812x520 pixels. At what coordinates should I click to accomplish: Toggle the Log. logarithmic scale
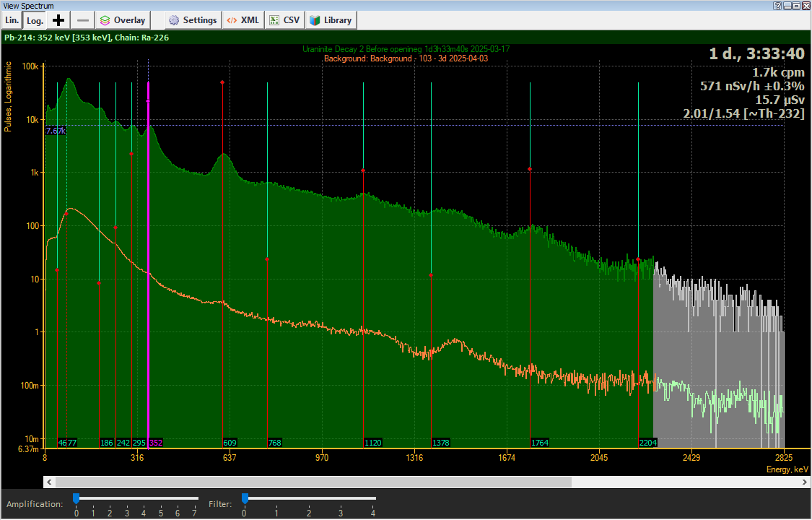35,20
